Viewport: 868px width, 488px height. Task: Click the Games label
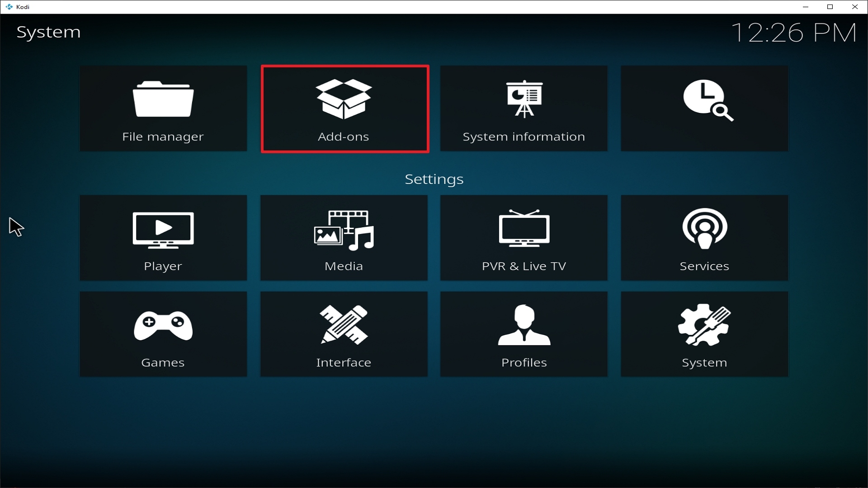(163, 362)
